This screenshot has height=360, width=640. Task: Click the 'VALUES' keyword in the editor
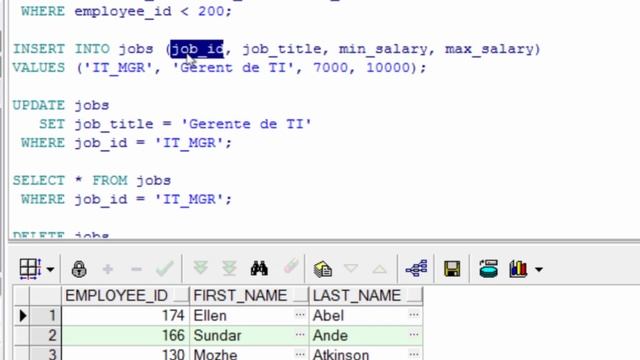39,68
